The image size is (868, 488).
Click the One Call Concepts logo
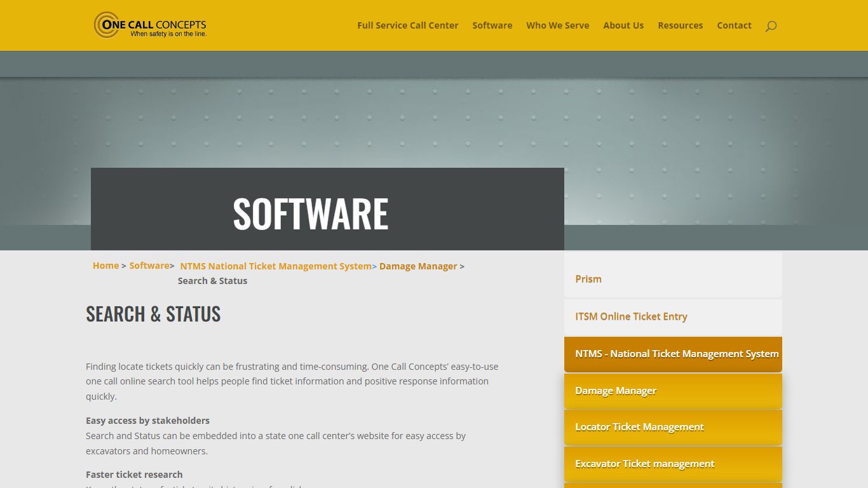(x=151, y=25)
